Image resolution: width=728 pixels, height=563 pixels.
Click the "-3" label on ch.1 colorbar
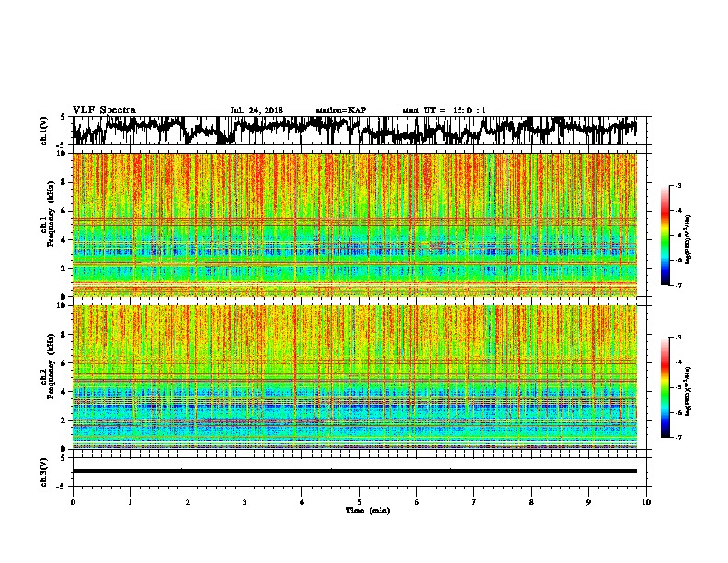[x=678, y=186]
